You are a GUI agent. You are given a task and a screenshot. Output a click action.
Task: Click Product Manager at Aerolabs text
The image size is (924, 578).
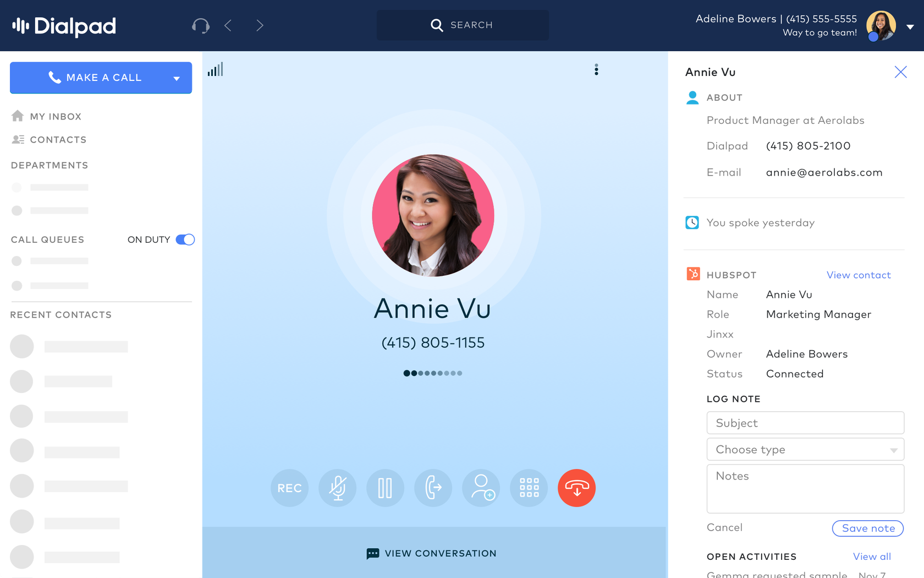click(785, 121)
